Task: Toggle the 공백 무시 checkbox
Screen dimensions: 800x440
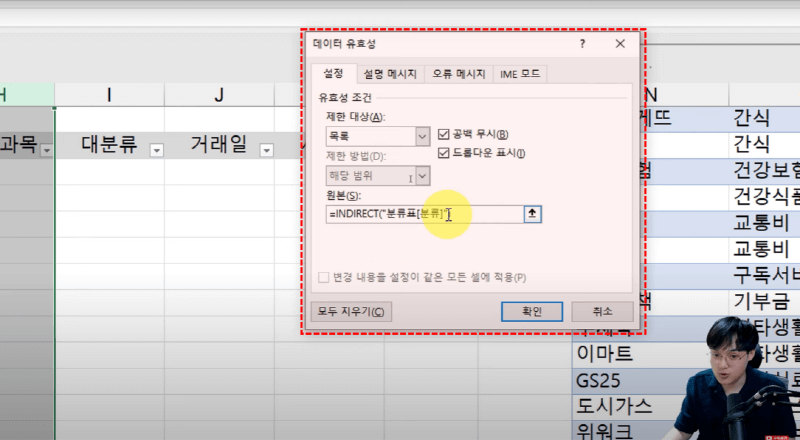Action: coord(443,135)
